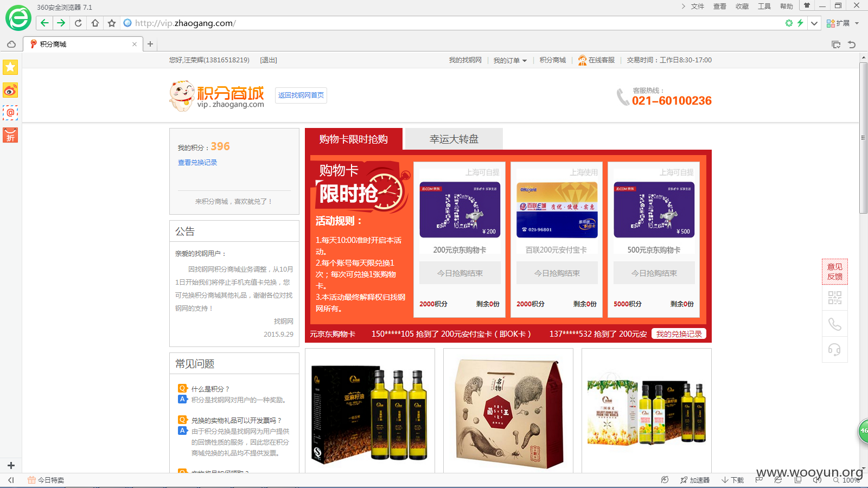Click the 我的兑换记录 button
The width and height of the screenshot is (868, 488).
point(679,334)
